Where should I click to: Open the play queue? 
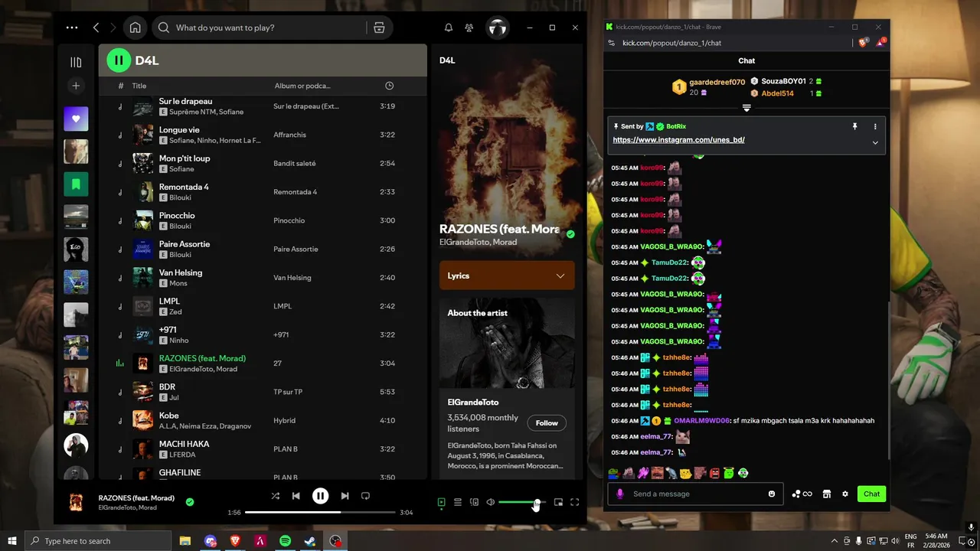(457, 502)
